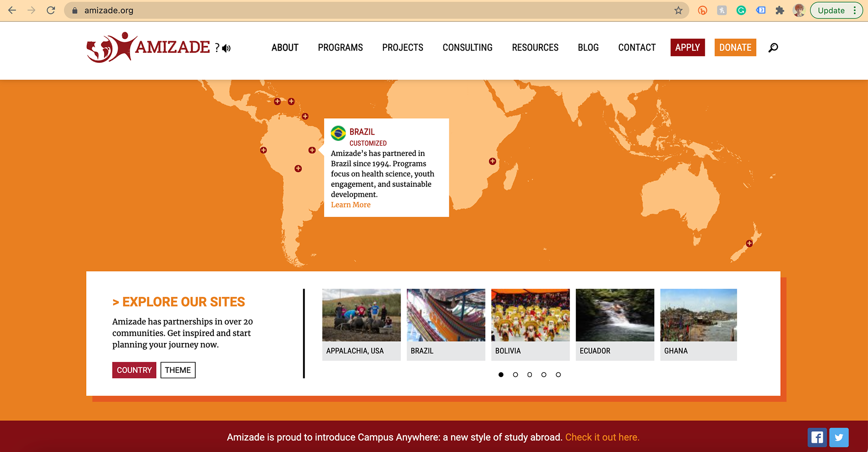
Task: Open the ABOUT menu
Action: click(x=285, y=48)
